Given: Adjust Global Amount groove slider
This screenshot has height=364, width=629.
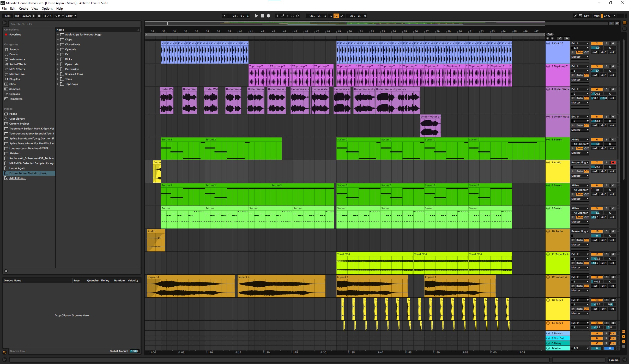Looking at the screenshot, I should (134, 351).
